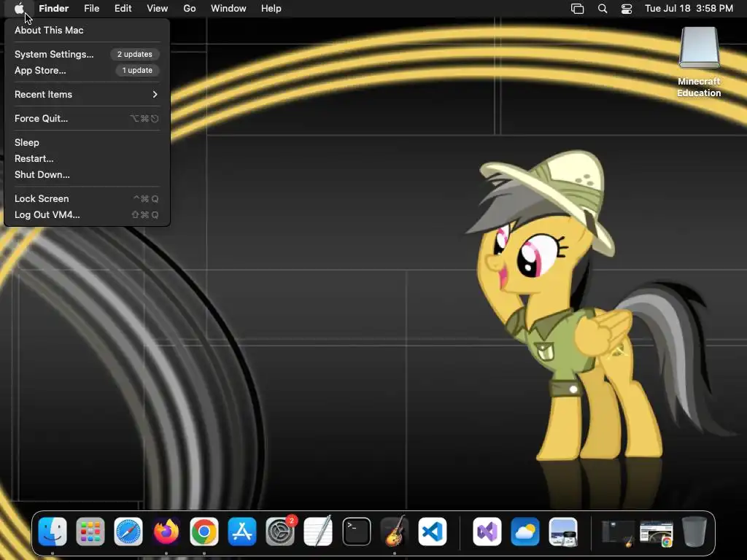The width and height of the screenshot is (747, 560).
Task: Launch Safari from the Dock
Action: tap(128, 532)
